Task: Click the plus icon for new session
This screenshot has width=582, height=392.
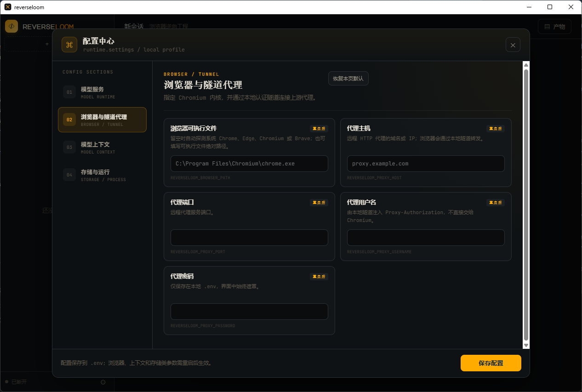Action: (47, 44)
